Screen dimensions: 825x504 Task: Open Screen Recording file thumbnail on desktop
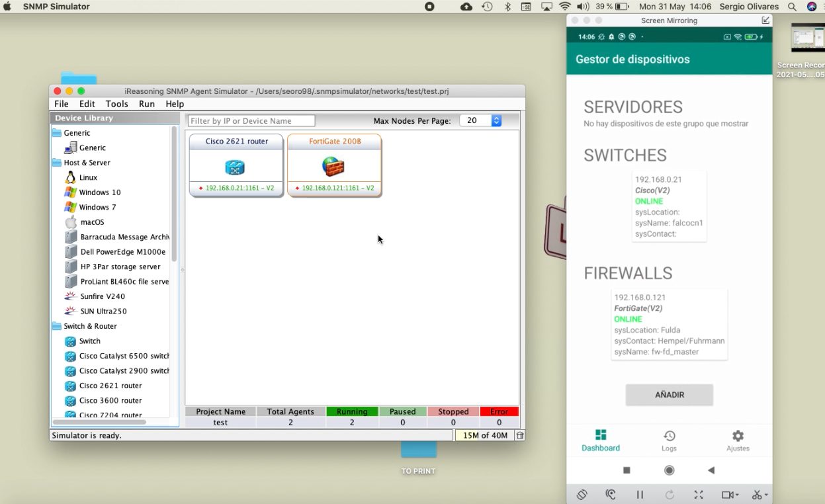[808, 38]
